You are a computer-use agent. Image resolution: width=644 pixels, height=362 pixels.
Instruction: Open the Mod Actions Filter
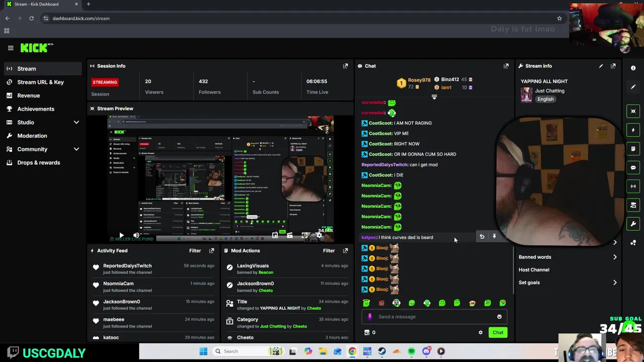point(329,250)
